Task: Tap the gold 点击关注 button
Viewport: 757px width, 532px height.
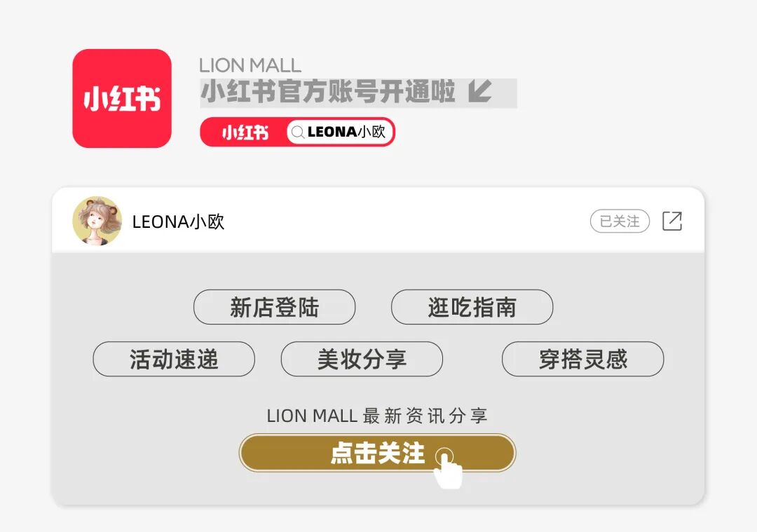Action: click(378, 453)
